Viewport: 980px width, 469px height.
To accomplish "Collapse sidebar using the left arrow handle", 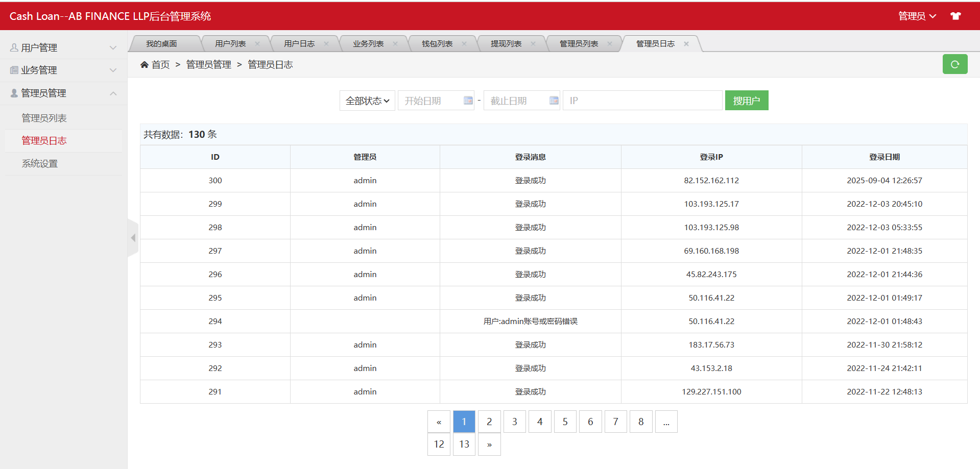I will coord(133,238).
